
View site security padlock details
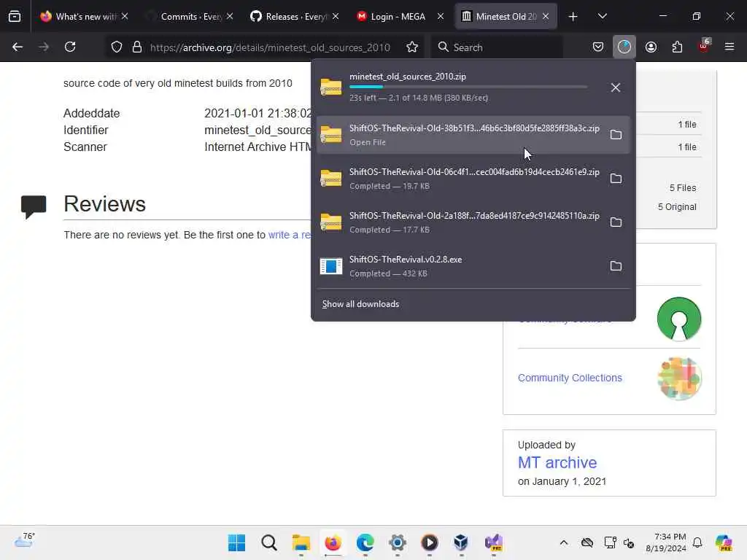pos(137,47)
